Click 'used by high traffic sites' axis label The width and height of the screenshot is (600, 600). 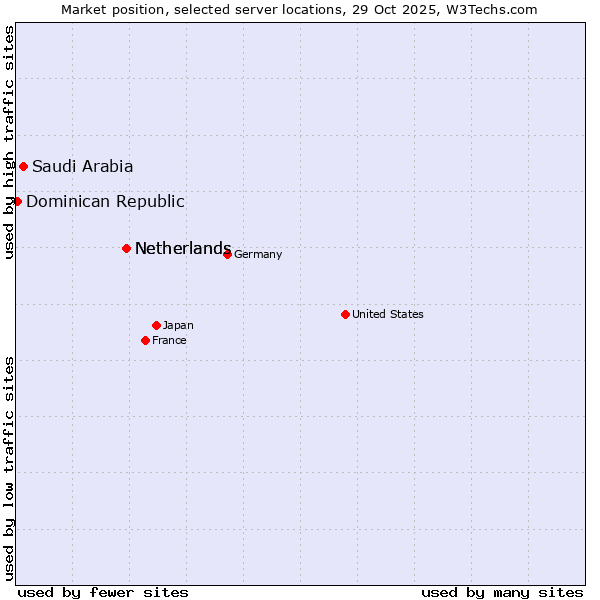click(10, 143)
